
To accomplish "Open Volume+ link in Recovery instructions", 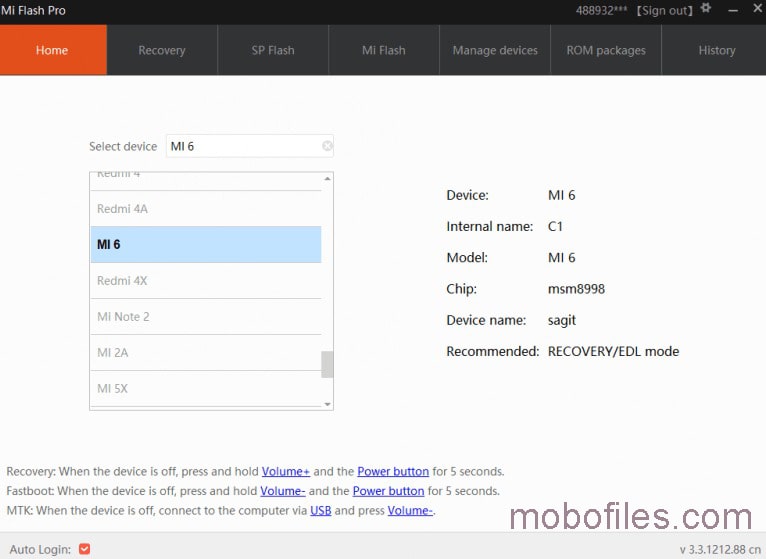I will [286, 472].
